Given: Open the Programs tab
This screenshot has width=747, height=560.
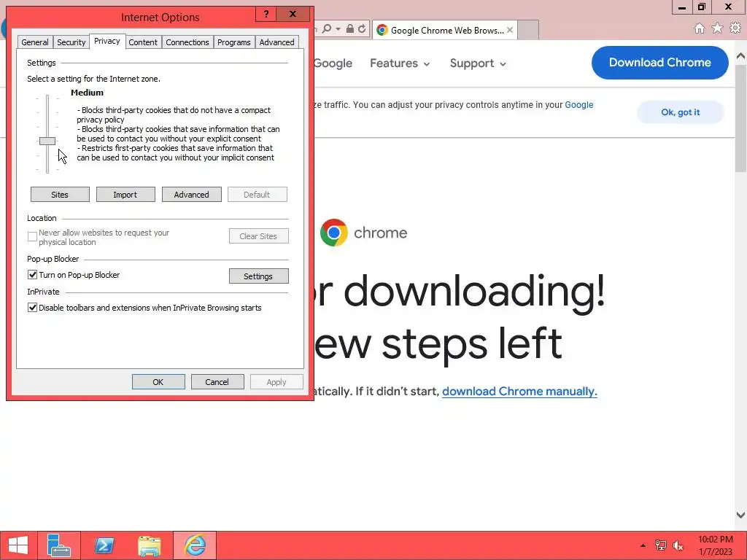Looking at the screenshot, I should 234,42.
